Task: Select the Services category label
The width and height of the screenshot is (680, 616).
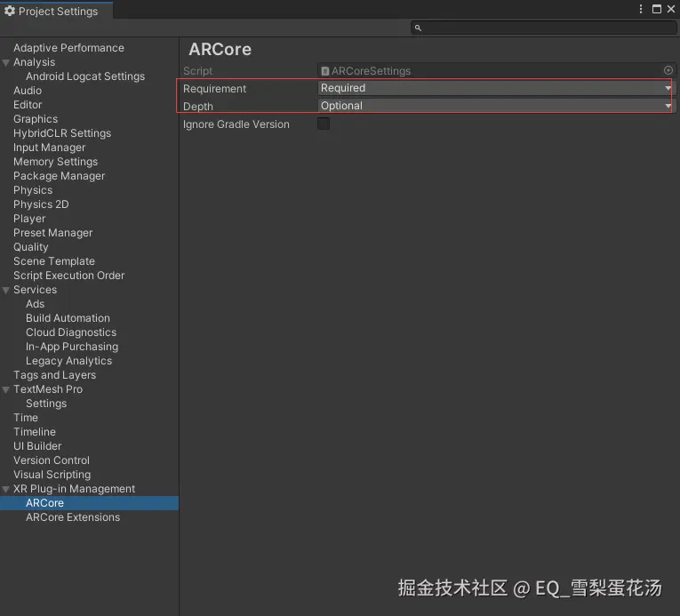Action: pyautogui.click(x=35, y=290)
